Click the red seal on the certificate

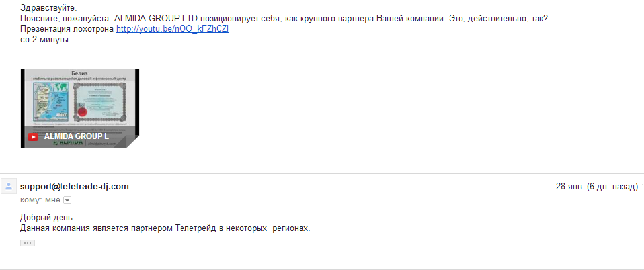pyautogui.click(x=83, y=113)
